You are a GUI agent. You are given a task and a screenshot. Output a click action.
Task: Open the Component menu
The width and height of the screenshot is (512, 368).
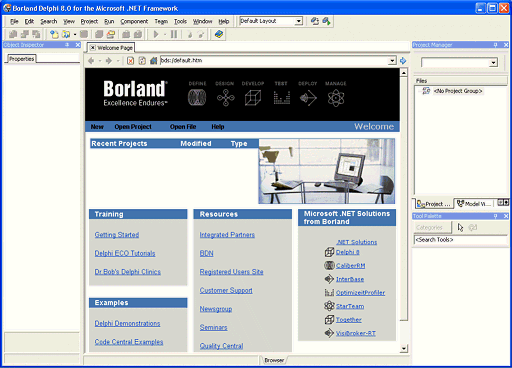click(x=134, y=21)
